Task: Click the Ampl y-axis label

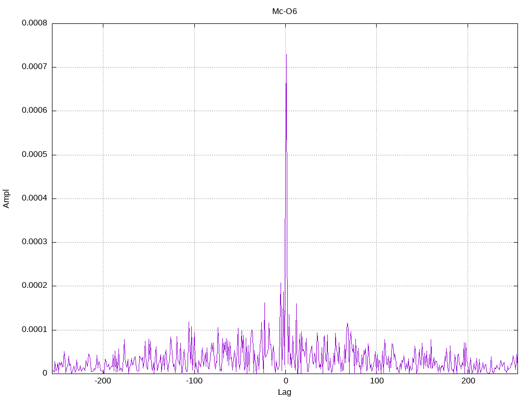Action: [x=6, y=199]
